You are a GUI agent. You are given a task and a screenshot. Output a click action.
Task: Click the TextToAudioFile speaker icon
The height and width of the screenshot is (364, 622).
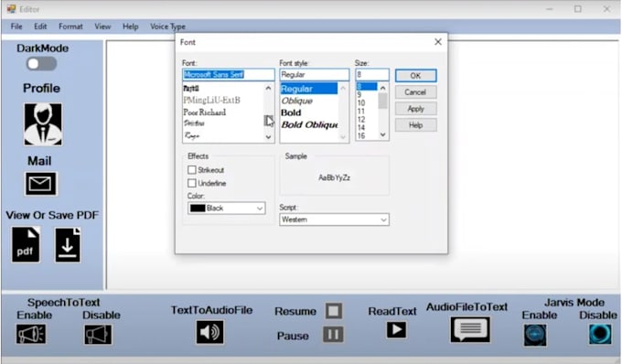coord(209,332)
